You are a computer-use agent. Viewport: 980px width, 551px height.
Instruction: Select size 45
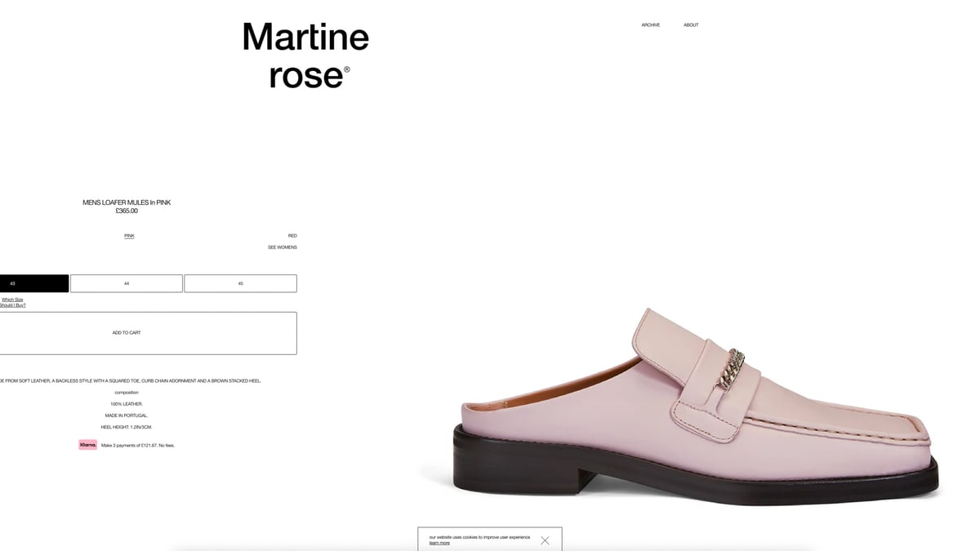click(x=240, y=283)
